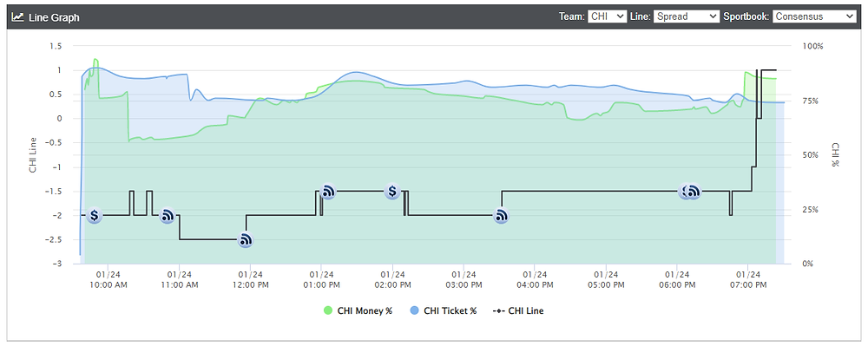Open the Line dropdown showing Spread

pos(687,16)
